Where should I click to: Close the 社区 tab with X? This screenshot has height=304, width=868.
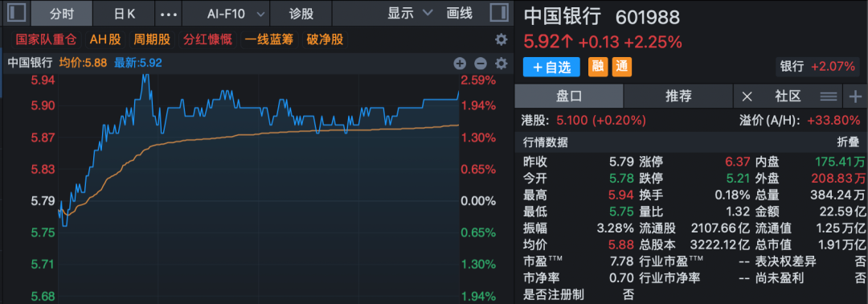coord(747,97)
